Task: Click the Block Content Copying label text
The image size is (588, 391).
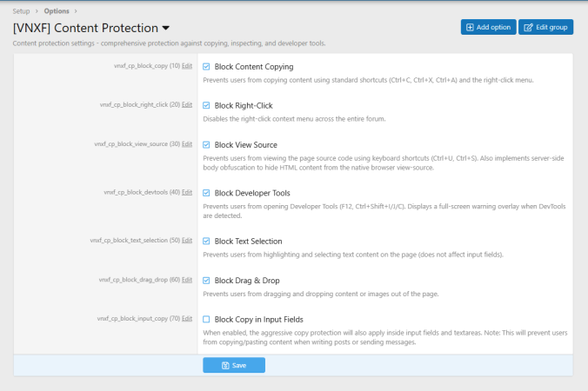Action: coord(254,67)
